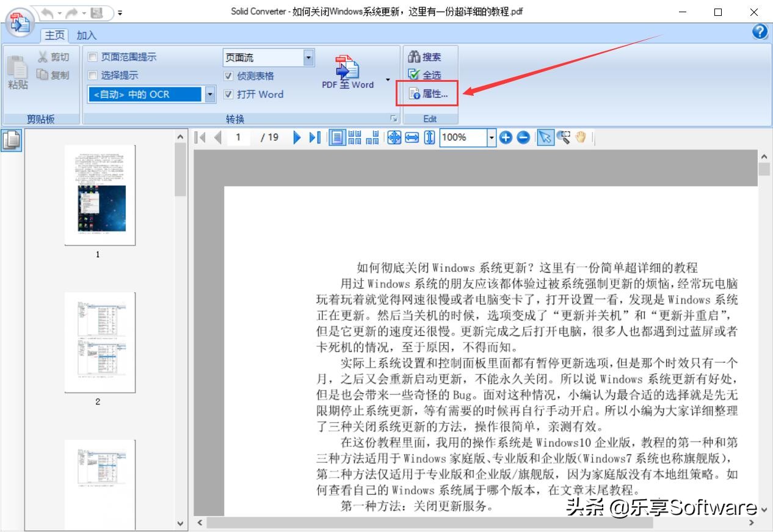
Task: Select the continuous facing pages layout
Action: coord(372,137)
